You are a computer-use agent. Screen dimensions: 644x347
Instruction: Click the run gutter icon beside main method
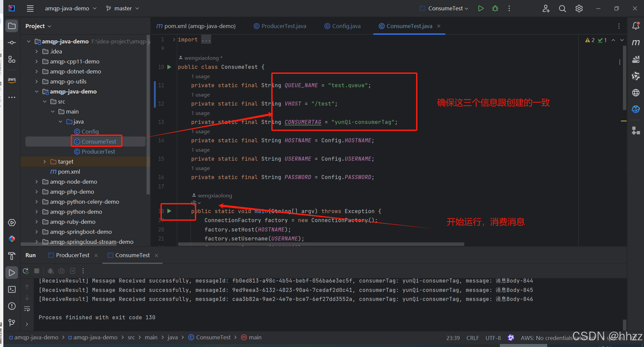[169, 211]
